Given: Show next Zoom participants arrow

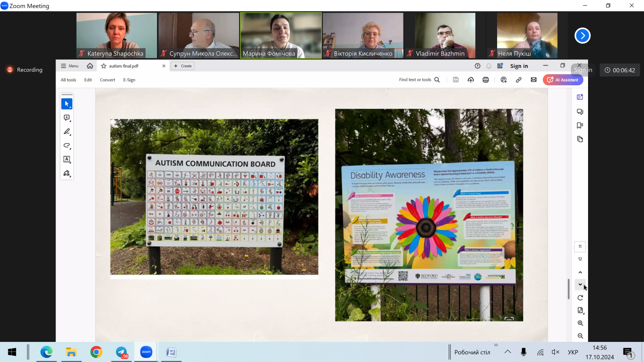Looking at the screenshot, I should pyautogui.click(x=582, y=36).
